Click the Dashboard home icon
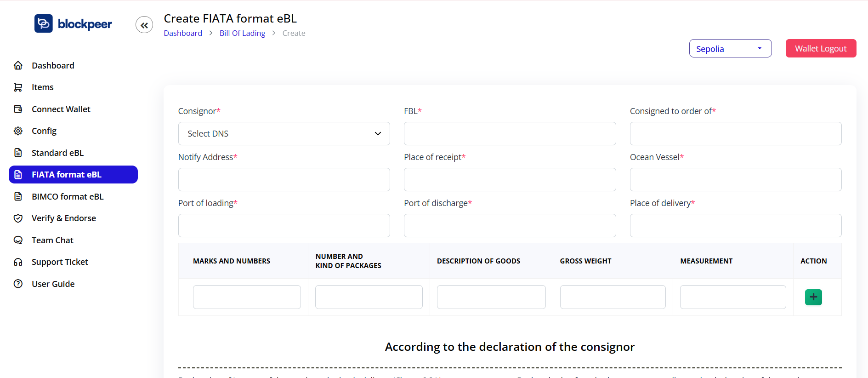 point(18,65)
